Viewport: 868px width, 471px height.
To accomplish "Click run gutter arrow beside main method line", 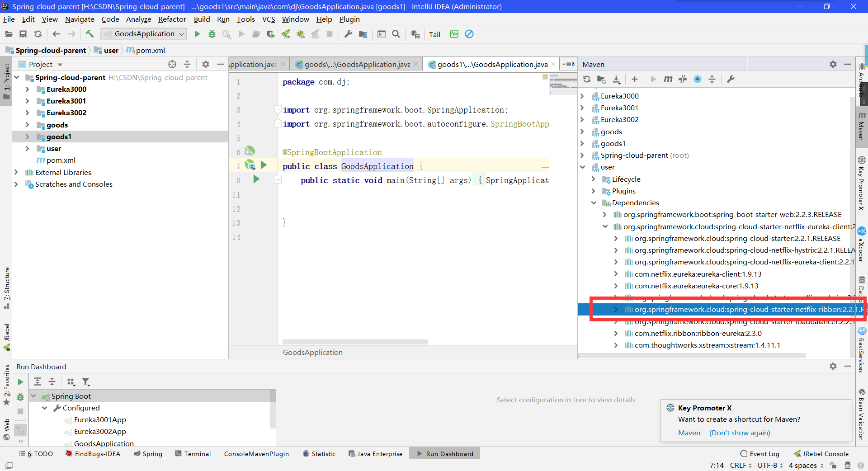I will [256, 179].
